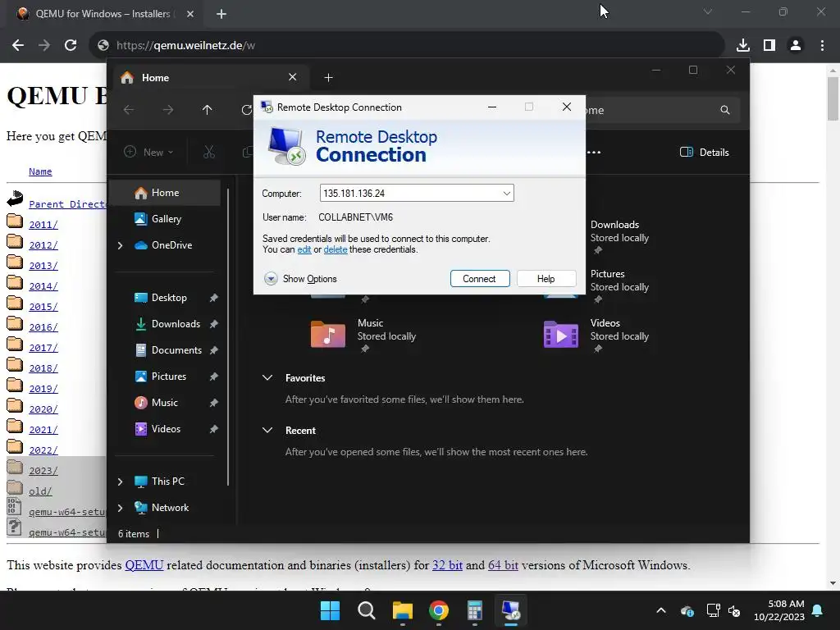Toggle the Details pane in File Explorer
The height and width of the screenshot is (630, 840).
[704, 152]
